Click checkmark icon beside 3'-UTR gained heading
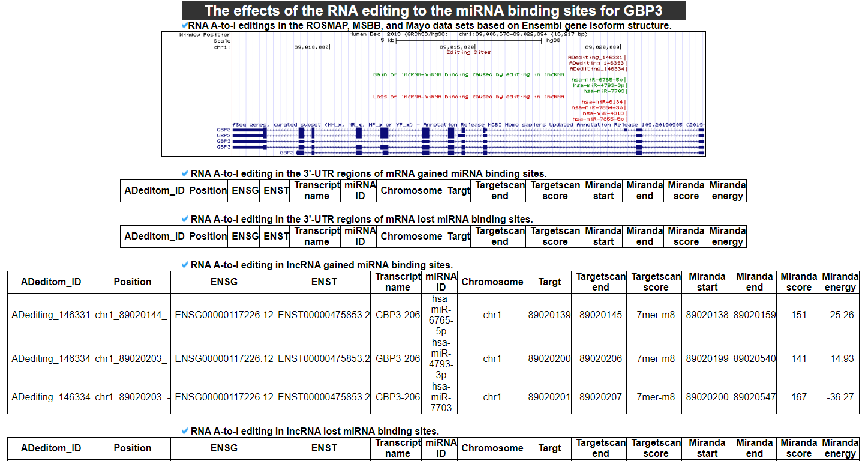This screenshot has height=461, width=868. pos(184,173)
